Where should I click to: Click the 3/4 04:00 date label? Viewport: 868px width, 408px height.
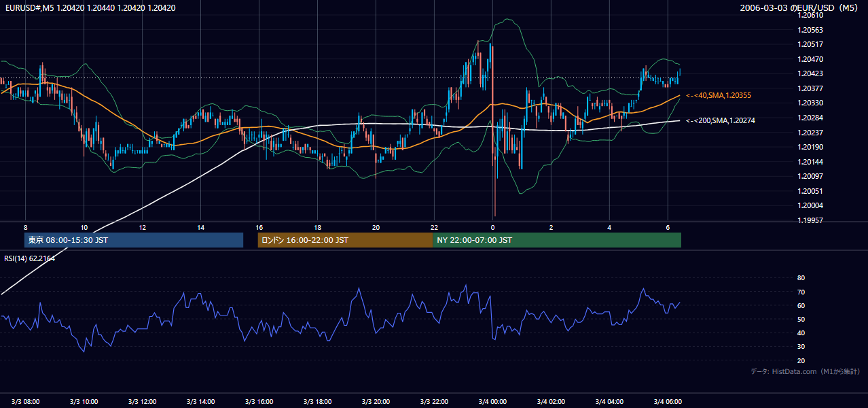609,401
